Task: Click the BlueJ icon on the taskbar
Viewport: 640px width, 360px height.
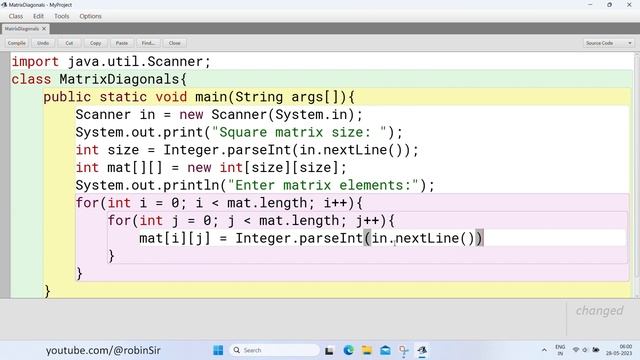Action: coord(422,350)
